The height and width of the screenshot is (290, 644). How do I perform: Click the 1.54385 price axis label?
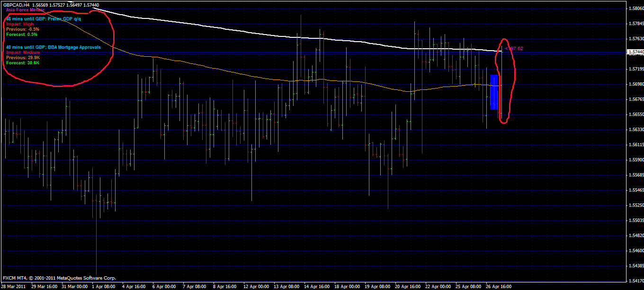click(x=635, y=265)
